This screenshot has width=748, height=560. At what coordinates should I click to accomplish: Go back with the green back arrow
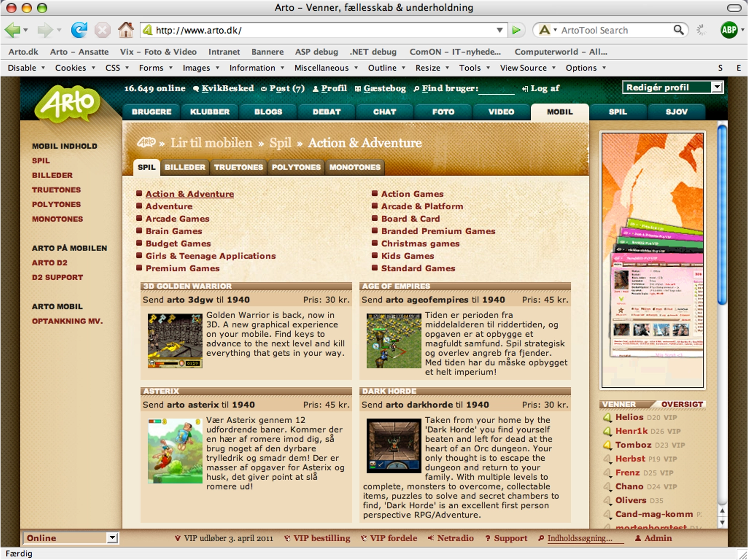(12, 30)
